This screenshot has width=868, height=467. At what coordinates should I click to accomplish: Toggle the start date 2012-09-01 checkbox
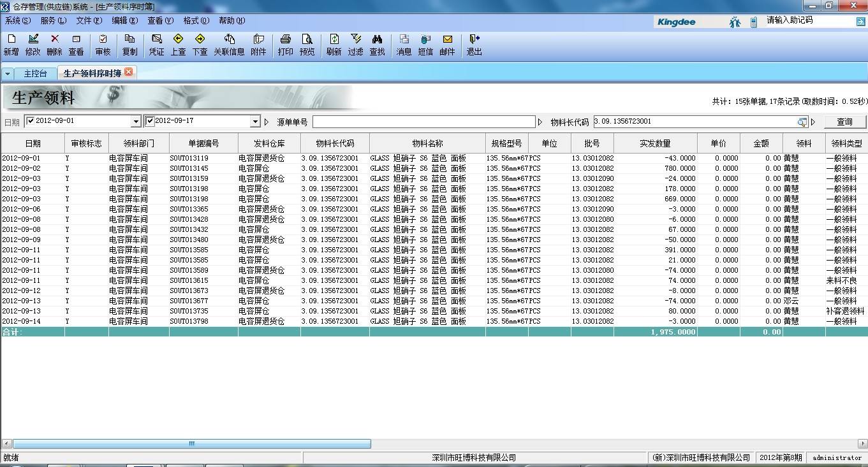[x=30, y=121]
